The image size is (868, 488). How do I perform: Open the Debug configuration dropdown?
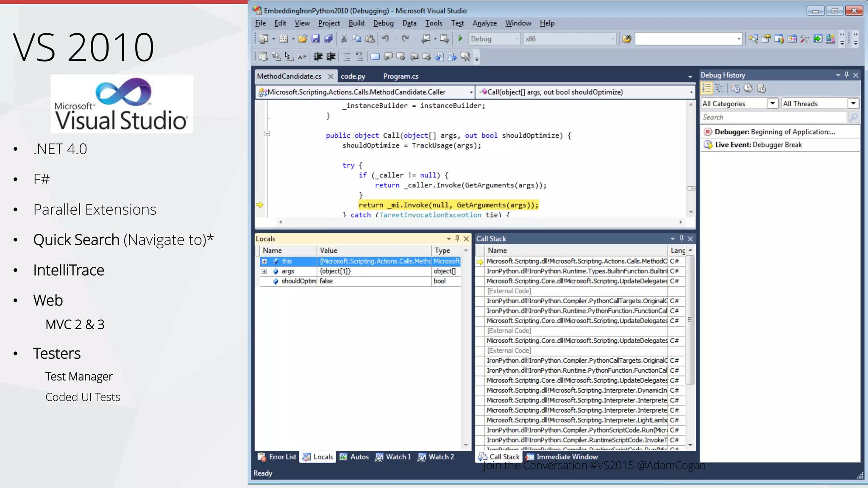tap(517, 39)
